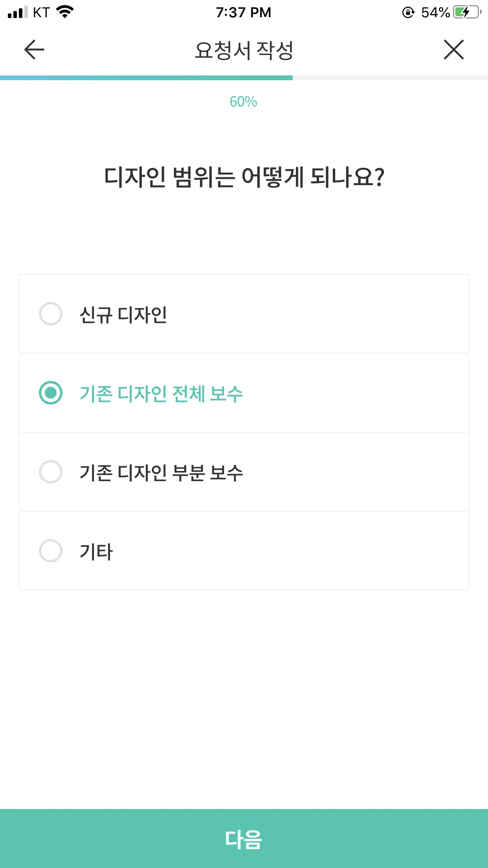Close the 요청서 작성 form with X
The width and height of the screenshot is (488, 868).
coord(454,50)
